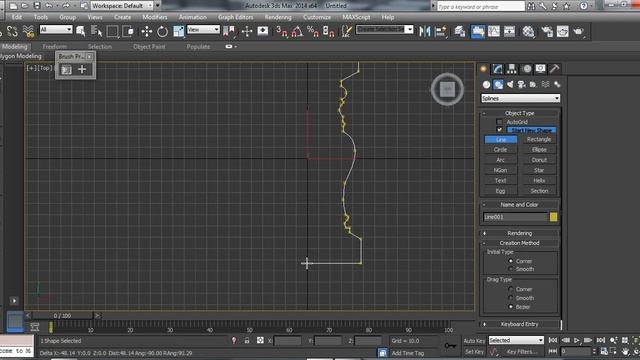The height and width of the screenshot is (360, 640).
Task: Select the Move transform tool
Action: 147,31
